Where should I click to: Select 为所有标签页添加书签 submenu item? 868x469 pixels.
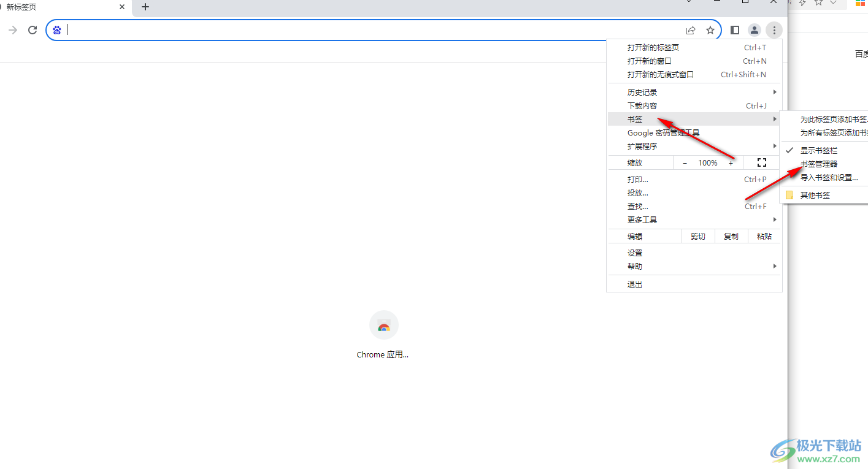point(824,132)
